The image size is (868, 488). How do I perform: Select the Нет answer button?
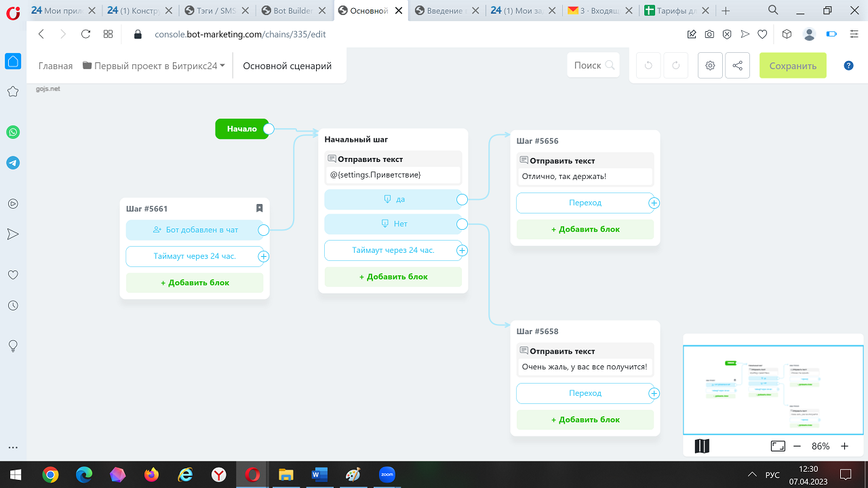[x=393, y=224]
